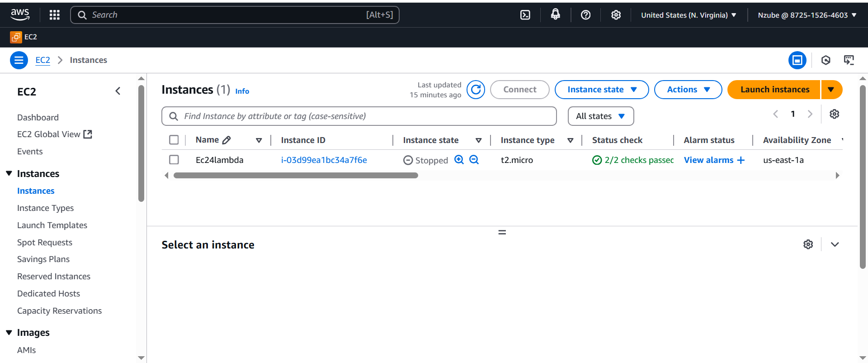This screenshot has width=868, height=363.
Task: Open Capacity Reservations in sidebar
Action: pos(59,311)
